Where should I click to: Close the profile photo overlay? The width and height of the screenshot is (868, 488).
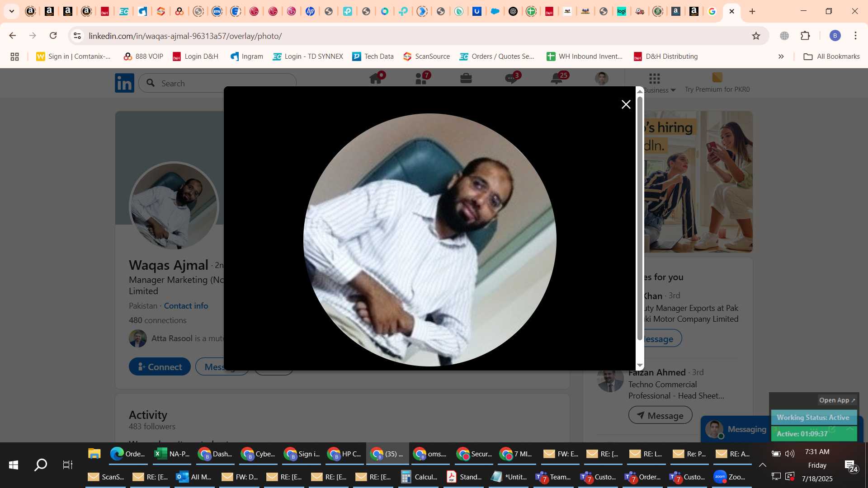626,104
